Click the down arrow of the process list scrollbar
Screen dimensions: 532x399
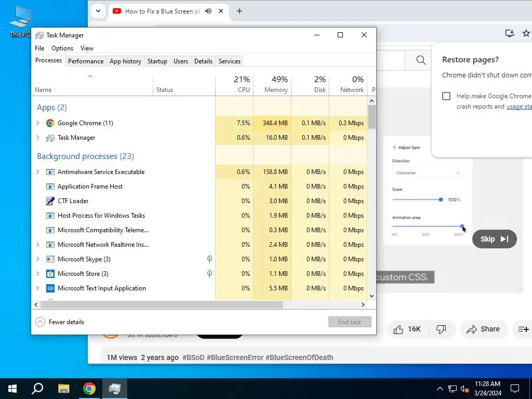(371, 296)
